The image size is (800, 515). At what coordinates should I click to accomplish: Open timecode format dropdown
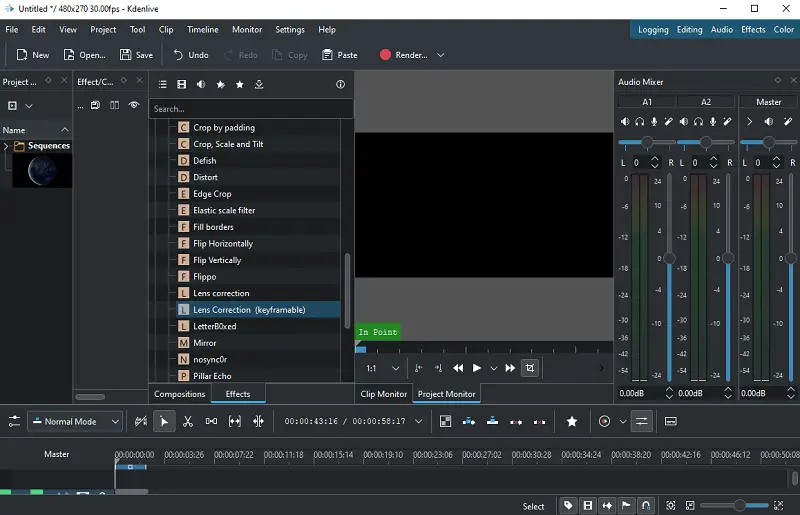pos(418,422)
